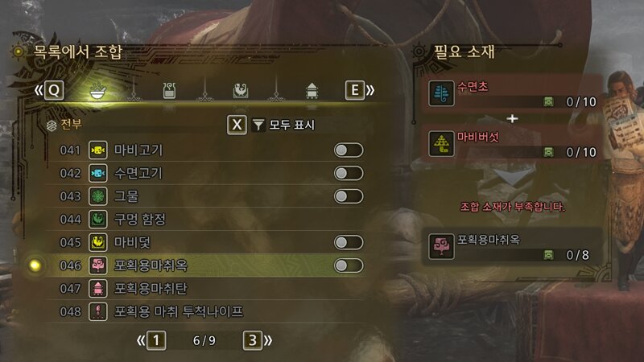Click the 수면초 material icon

[x=441, y=93]
